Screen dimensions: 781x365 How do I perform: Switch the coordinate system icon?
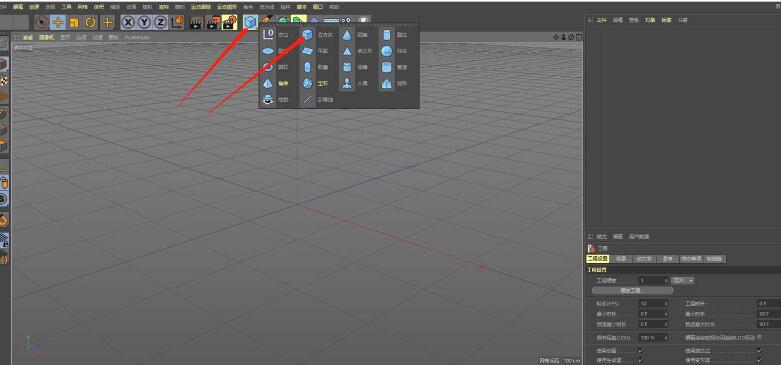[x=177, y=22]
